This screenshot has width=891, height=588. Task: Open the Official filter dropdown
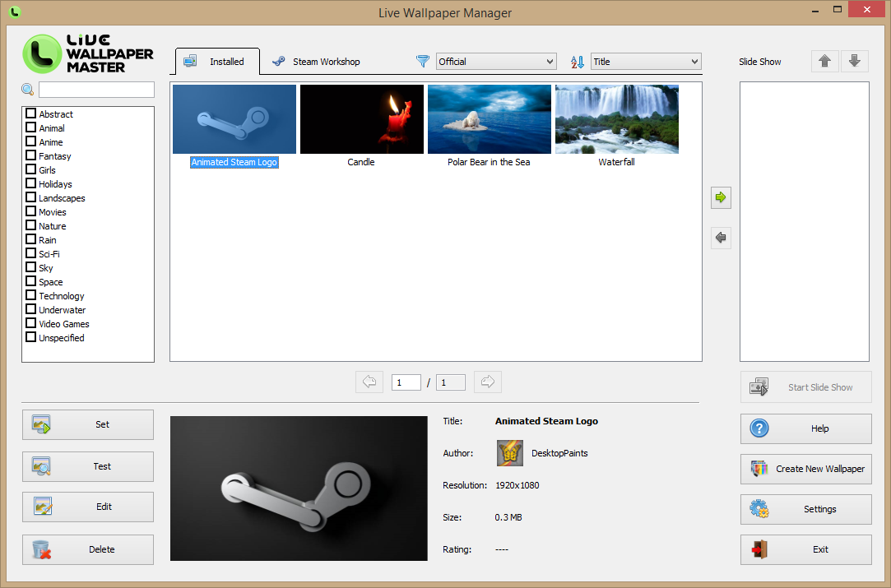[496, 62]
